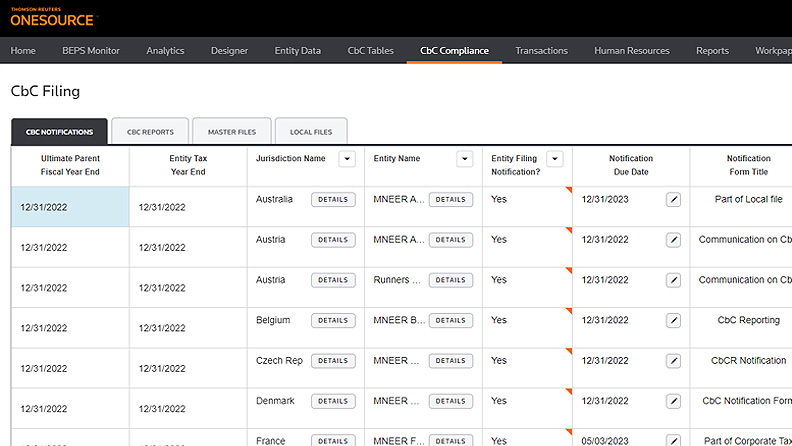792x446 pixels.
Task: Open entity details in Austria MNEER A... row
Action: click(x=451, y=240)
